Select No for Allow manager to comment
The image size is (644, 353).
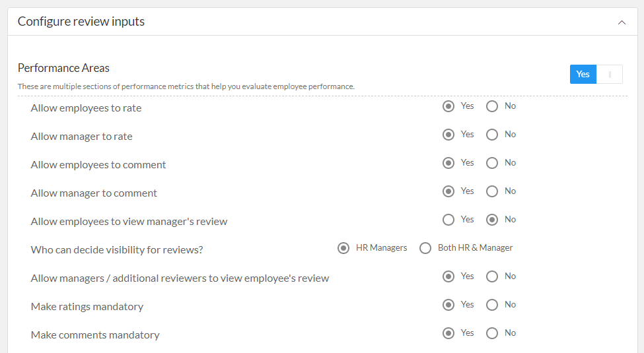(x=491, y=191)
